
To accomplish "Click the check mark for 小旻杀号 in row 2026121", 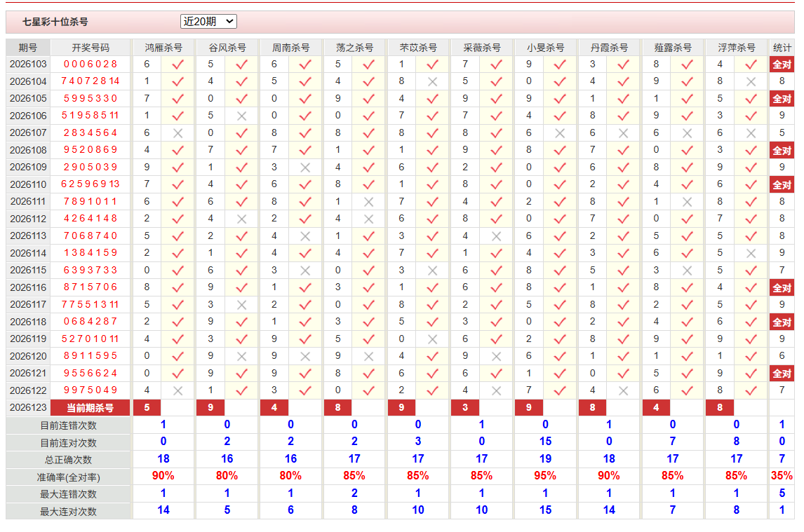I will click(x=560, y=374).
